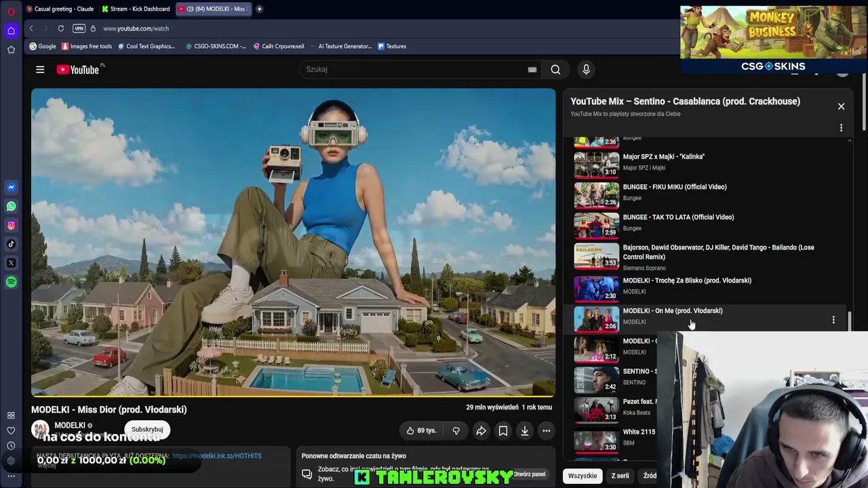The width and height of the screenshot is (868, 488).
Task: Close the YouTube Mix playlist panel
Action: [x=841, y=106]
